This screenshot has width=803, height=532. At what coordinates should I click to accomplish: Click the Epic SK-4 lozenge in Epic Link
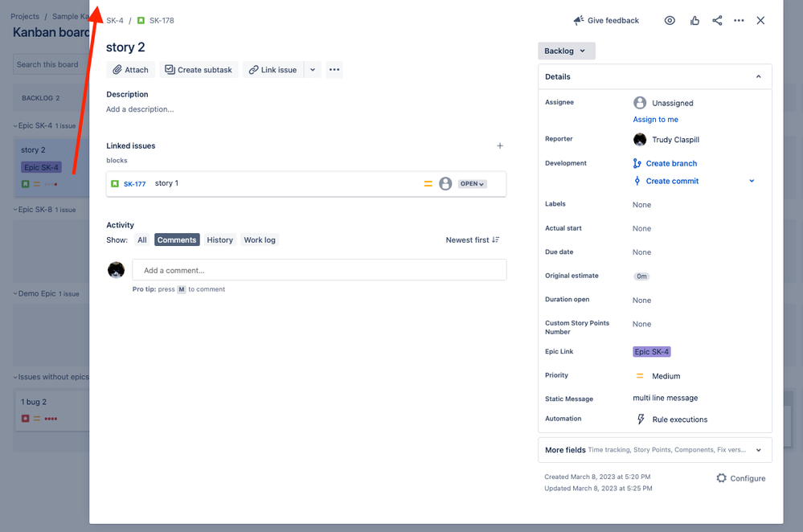point(651,352)
